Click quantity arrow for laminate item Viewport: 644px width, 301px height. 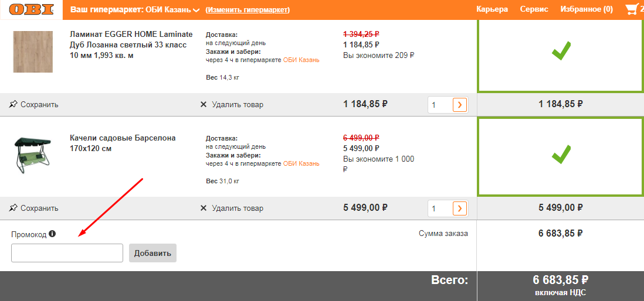click(460, 105)
